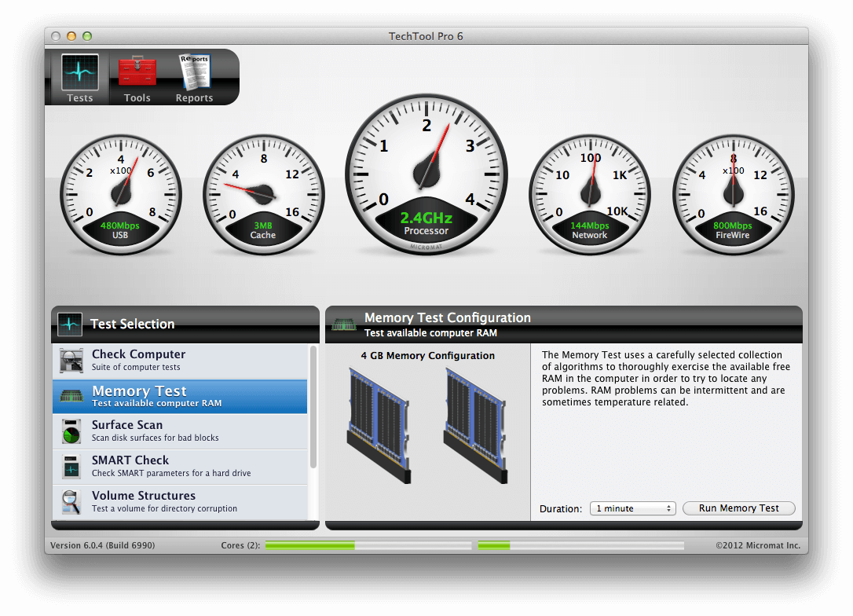The image size is (853, 616).
Task: Click the Check Computer list icon
Action: [x=71, y=360]
